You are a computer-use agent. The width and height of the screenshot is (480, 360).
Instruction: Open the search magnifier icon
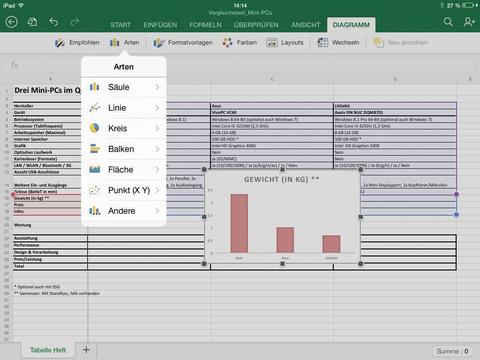pyautogui.click(x=448, y=22)
